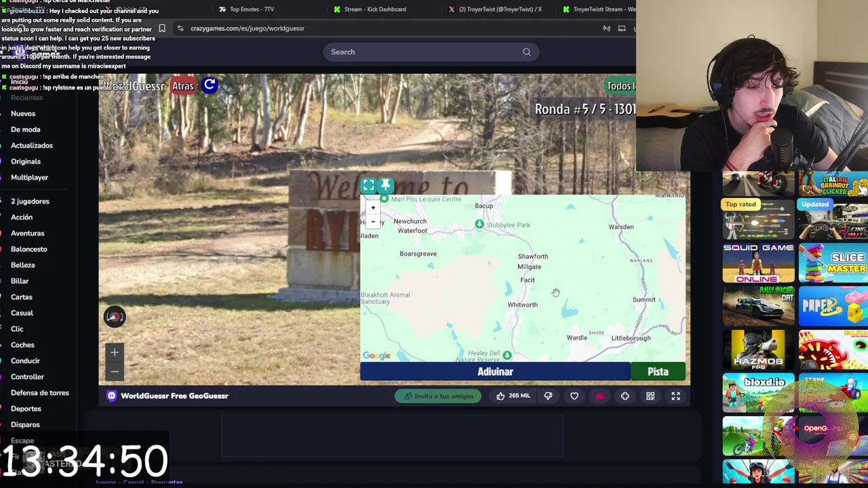Select Acción in the sidebar
Viewport: 868px width, 488px height.
tap(22, 218)
